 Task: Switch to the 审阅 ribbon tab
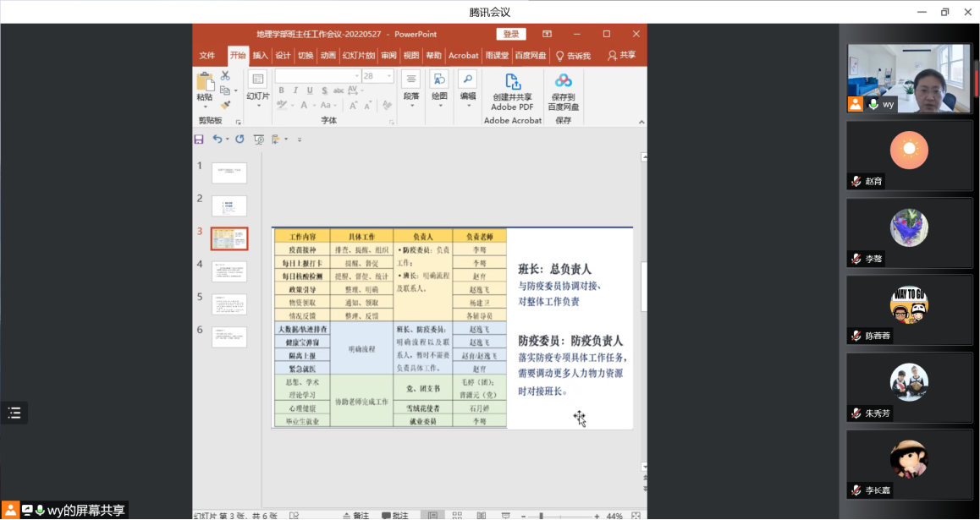388,56
